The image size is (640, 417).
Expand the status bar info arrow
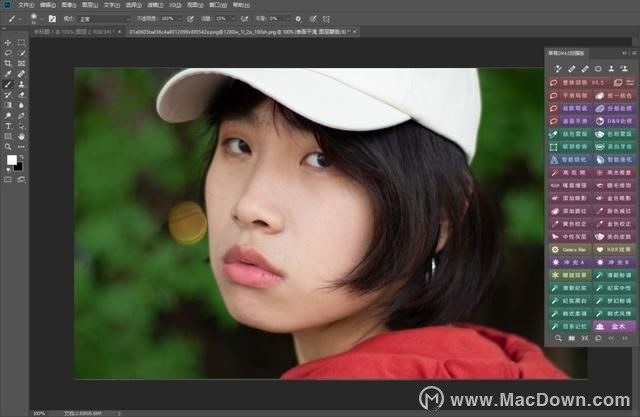coord(120,413)
